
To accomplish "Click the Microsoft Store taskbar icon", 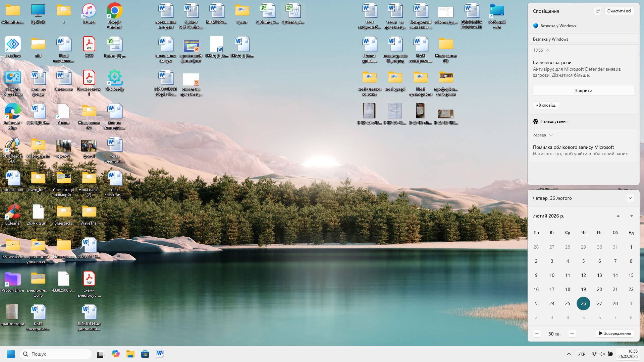I will point(145,354).
